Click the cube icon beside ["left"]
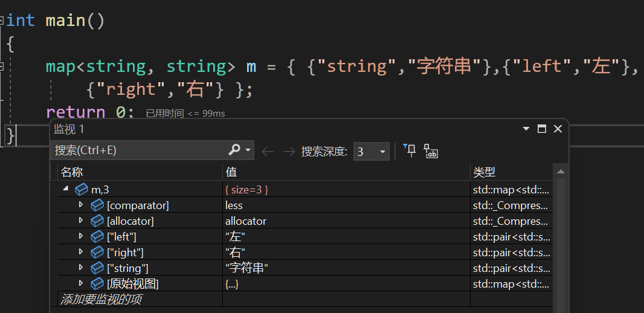This screenshot has height=313, width=644. [x=97, y=237]
